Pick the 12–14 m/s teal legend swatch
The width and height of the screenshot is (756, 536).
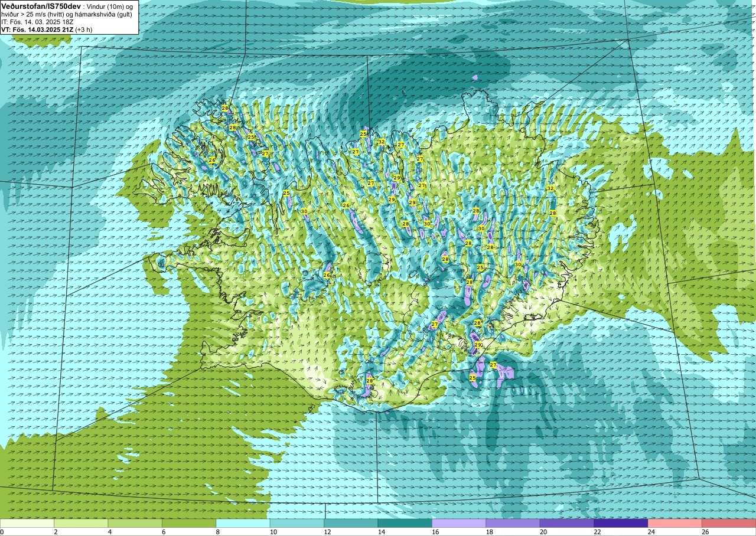(351, 523)
